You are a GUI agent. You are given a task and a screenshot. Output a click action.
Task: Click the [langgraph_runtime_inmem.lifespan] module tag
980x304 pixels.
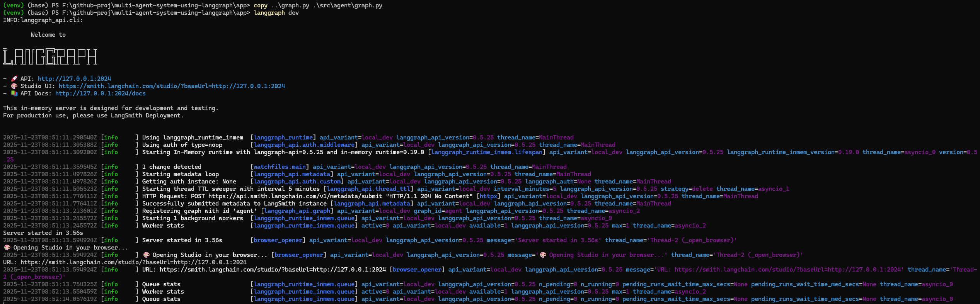(x=487, y=152)
